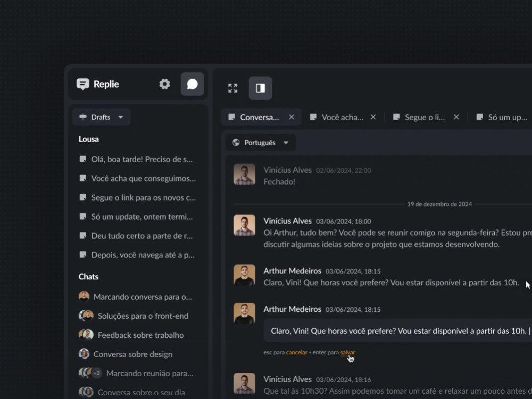532x399 pixels.
Task: Click note icon of "Deu tudo certo" draft
Action: point(83,236)
